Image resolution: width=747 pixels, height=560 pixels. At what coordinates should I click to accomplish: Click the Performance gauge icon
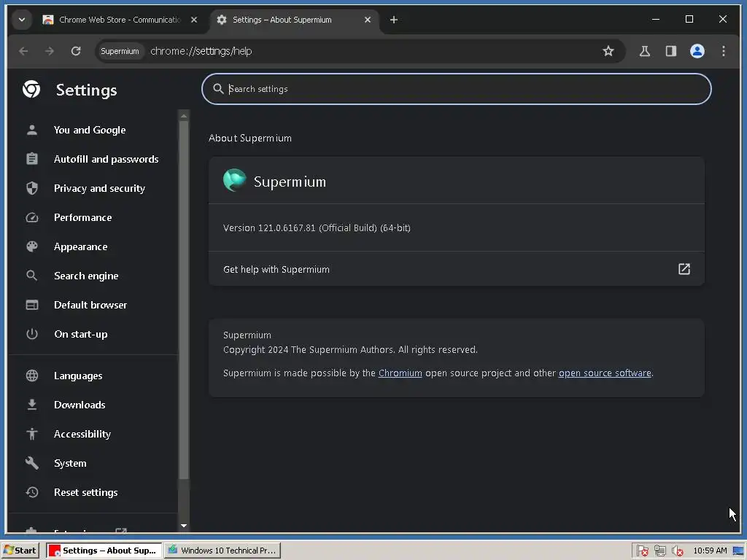(x=32, y=217)
